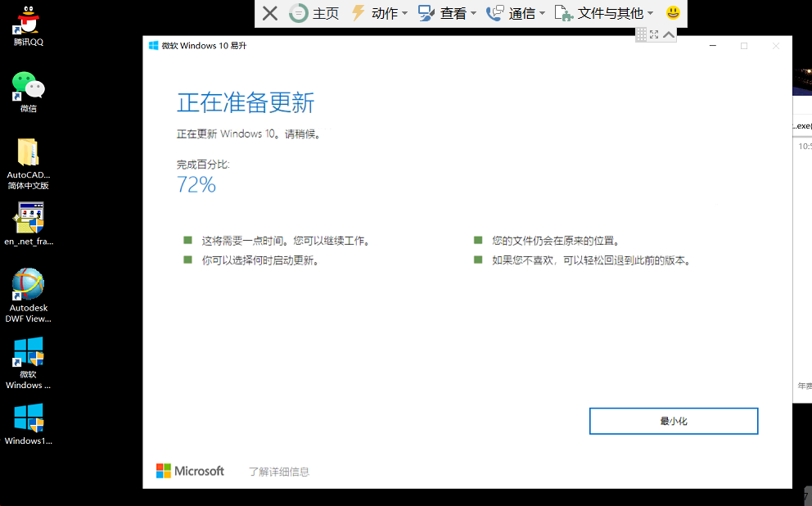This screenshot has width=812, height=506.
Task: Click the smiley feedback icon
Action: [673, 12]
